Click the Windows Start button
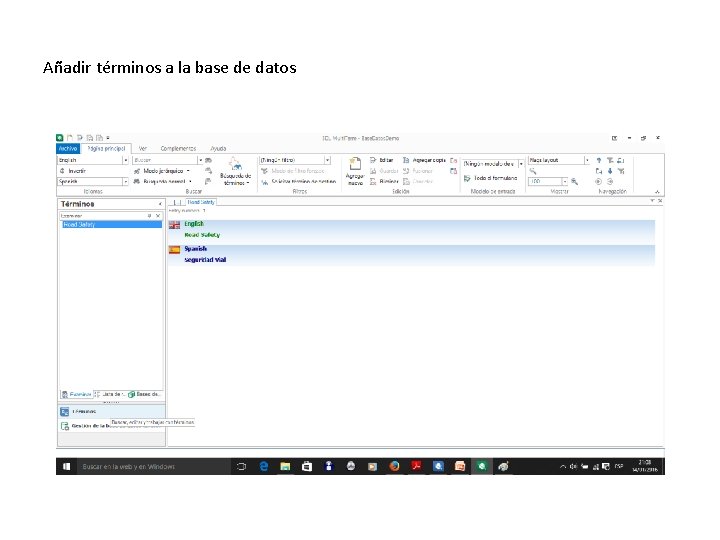 [67, 466]
